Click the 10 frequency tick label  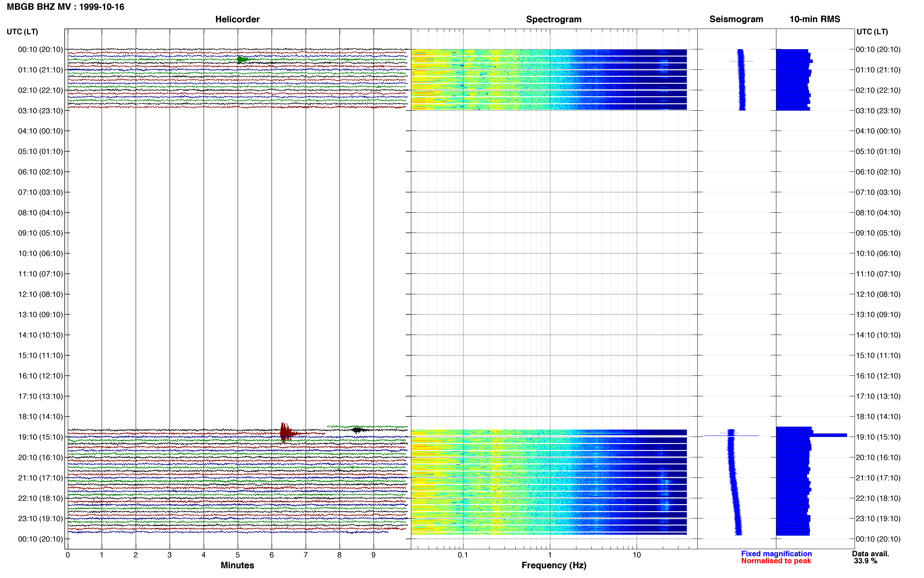tap(637, 555)
